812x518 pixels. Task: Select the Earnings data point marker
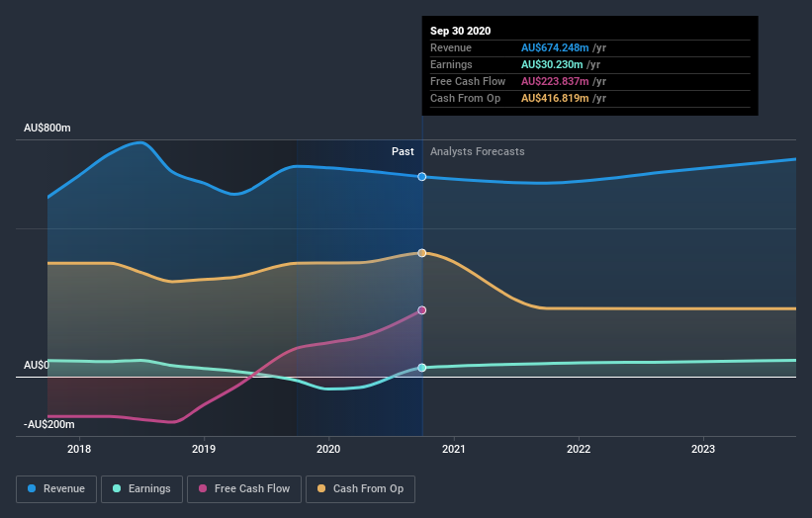[422, 368]
